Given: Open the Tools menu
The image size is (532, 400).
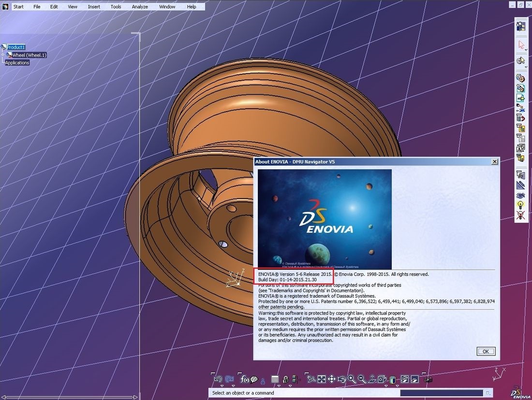Looking at the screenshot, I should (116, 7).
